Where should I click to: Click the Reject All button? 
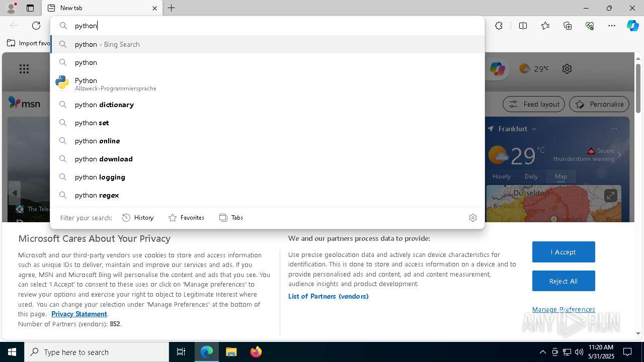point(563,281)
